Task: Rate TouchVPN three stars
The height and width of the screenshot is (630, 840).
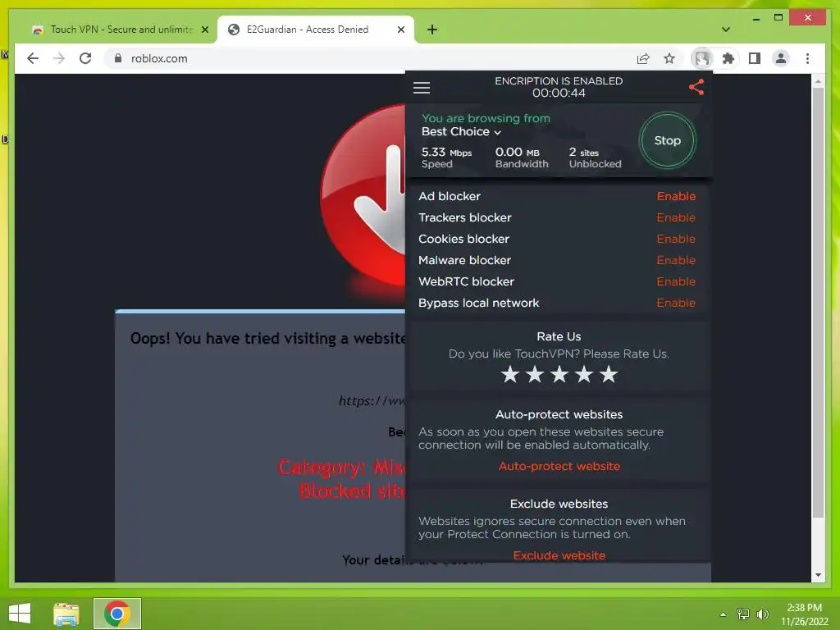Action: tap(559, 374)
